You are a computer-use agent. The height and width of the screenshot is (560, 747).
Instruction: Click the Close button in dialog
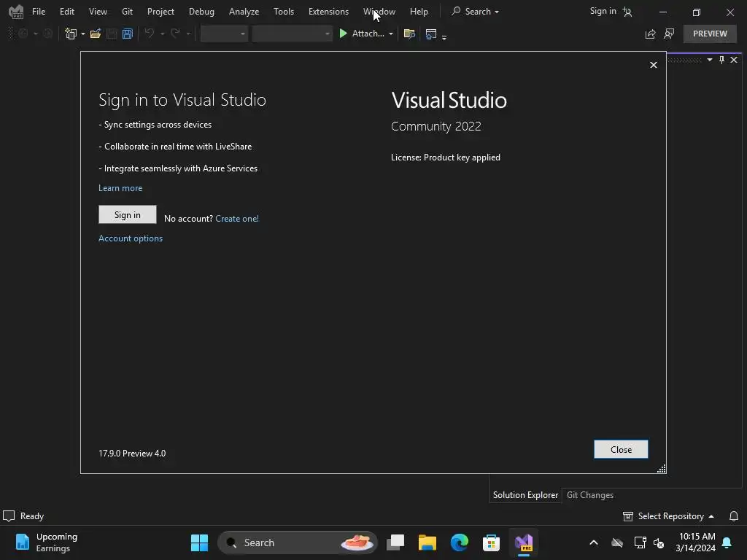point(621,449)
